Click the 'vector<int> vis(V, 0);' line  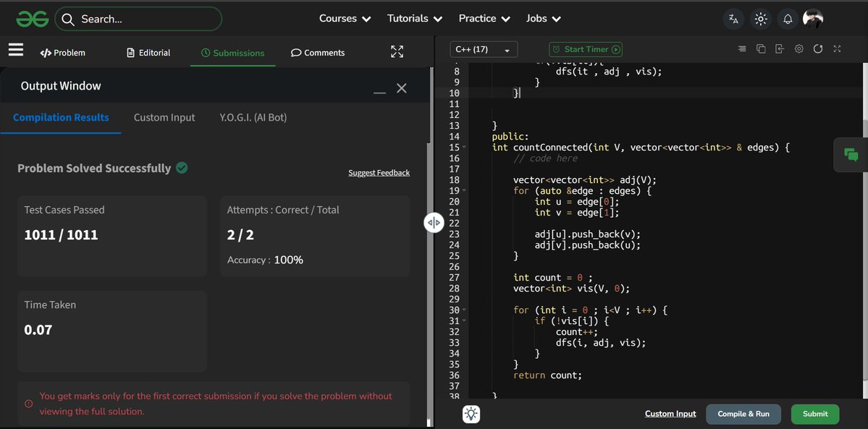click(571, 289)
